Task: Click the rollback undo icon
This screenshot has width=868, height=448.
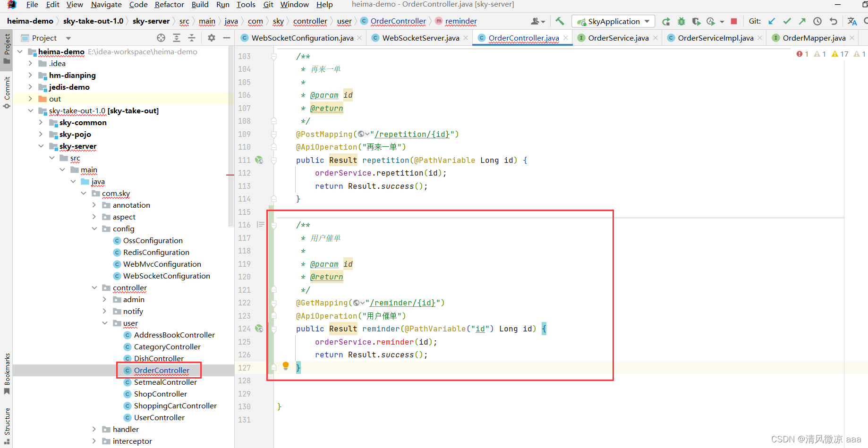Action: point(833,21)
